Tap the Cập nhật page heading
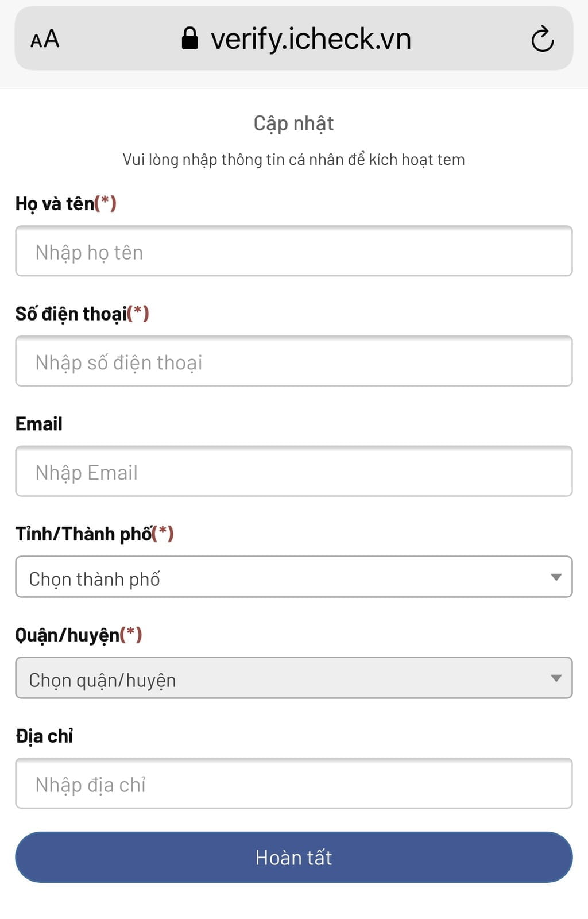The height and width of the screenshot is (919, 588). coord(294,122)
